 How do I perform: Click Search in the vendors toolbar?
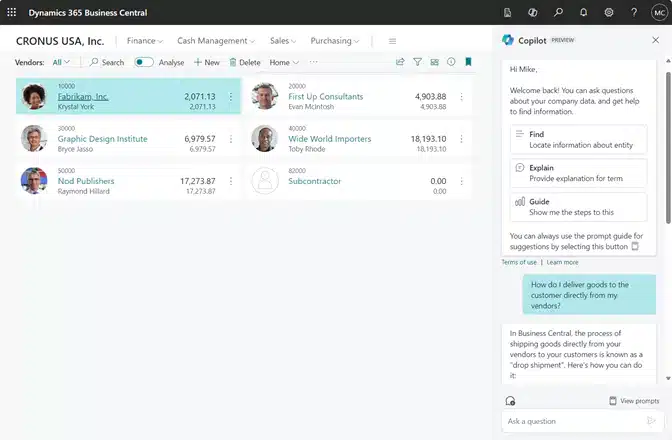107,62
